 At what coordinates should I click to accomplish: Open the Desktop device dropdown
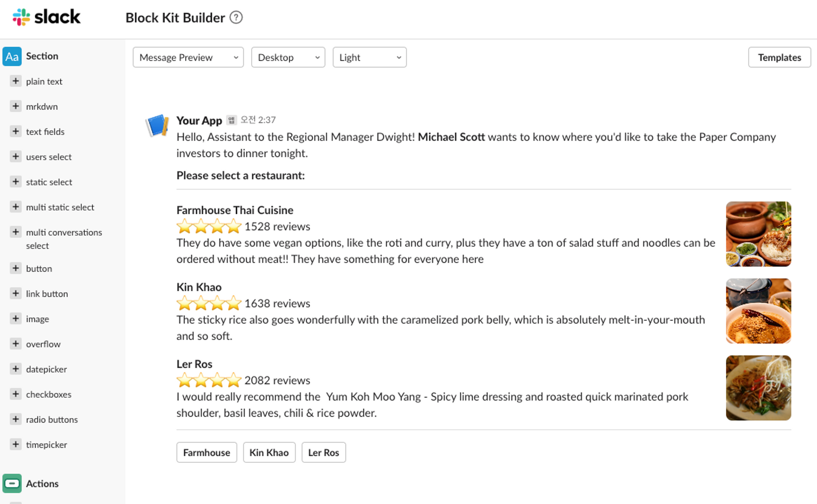point(288,58)
